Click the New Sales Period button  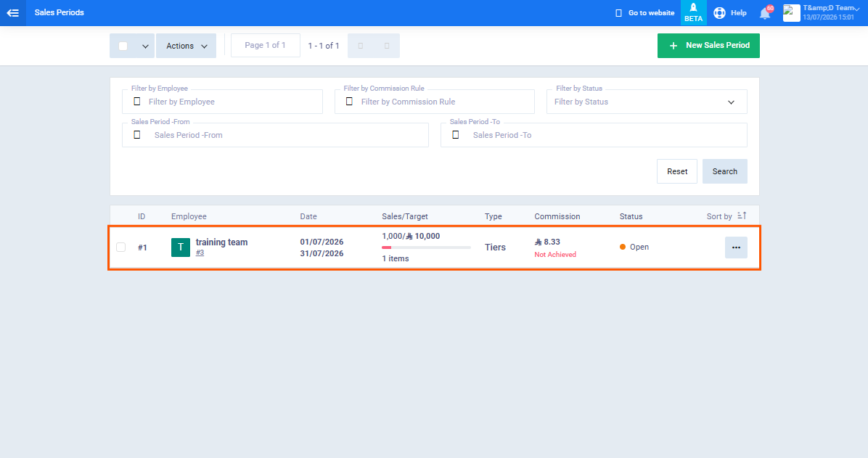pos(708,46)
